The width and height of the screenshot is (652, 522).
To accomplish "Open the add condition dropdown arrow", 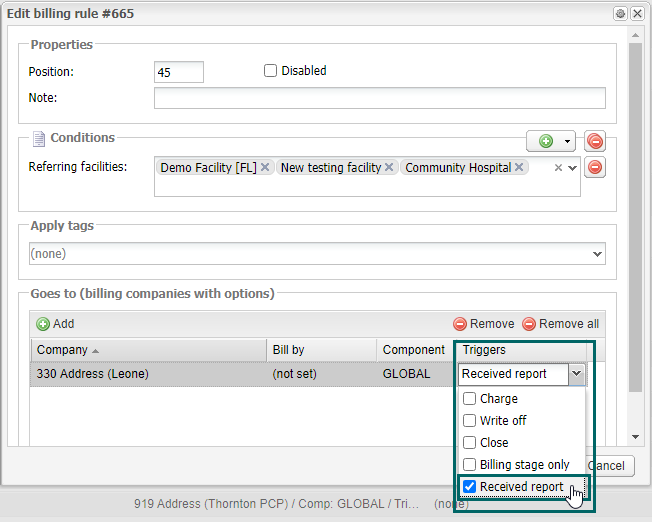I will (x=567, y=141).
